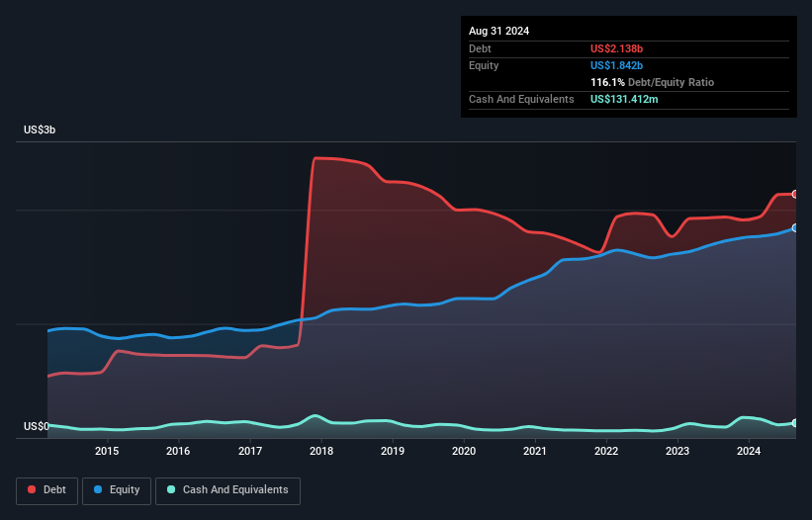This screenshot has width=812, height=520.
Task: Select the teal Cash endpoint marker
Action: 795,423
